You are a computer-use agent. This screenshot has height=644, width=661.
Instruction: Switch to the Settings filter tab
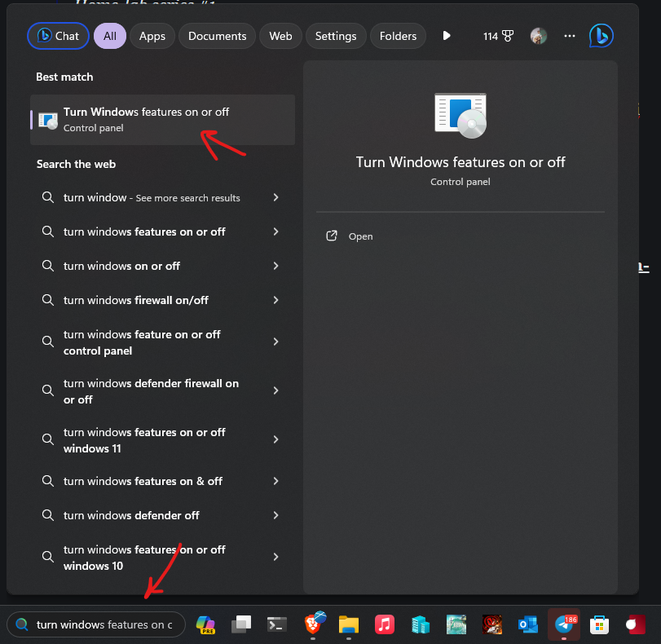pos(335,36)
